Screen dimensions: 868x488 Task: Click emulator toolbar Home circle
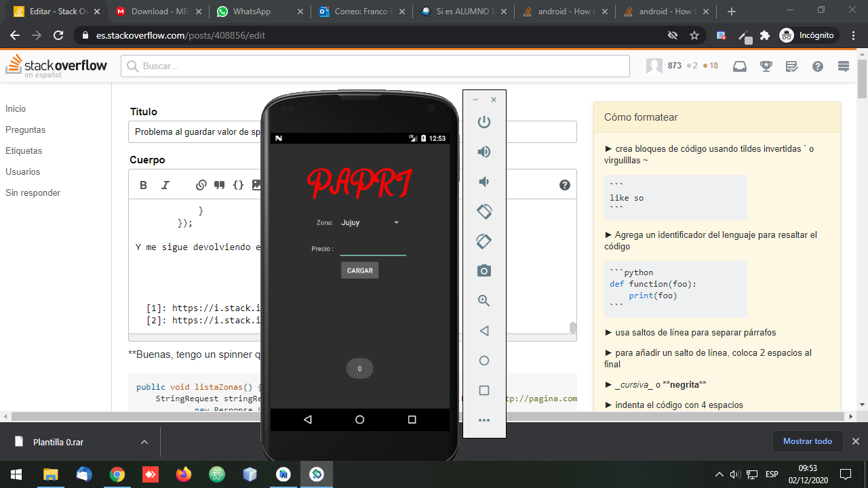484,361
